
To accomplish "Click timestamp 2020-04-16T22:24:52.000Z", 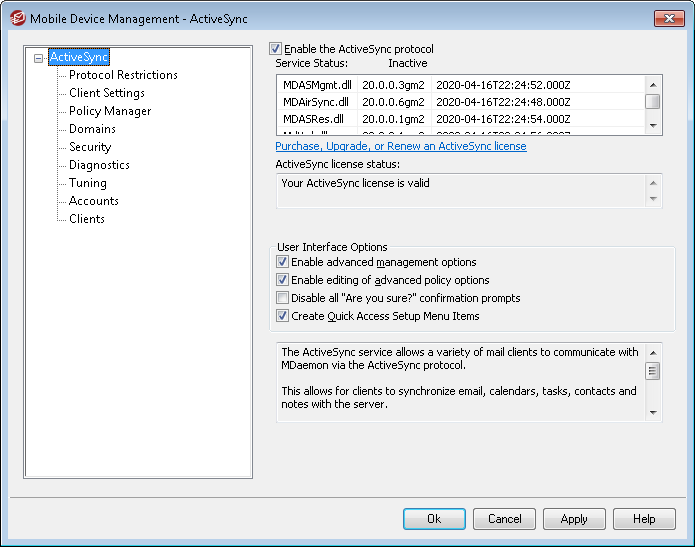I will click(503, 85).
